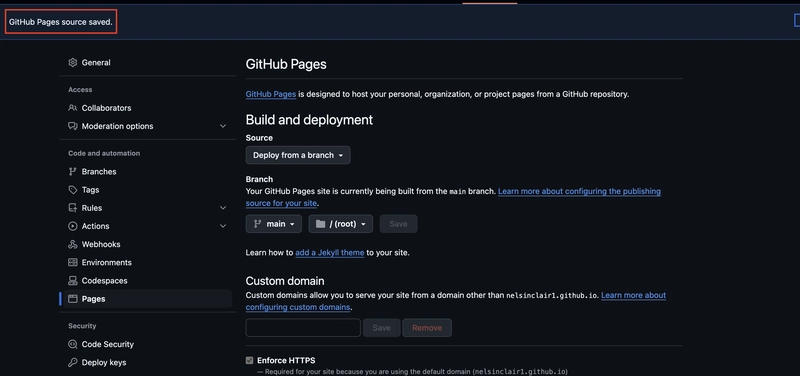The width and height of the screenshot is (800, 376).
Task: Expand the Moderation options chevron
Action: [x=223, y=126]
